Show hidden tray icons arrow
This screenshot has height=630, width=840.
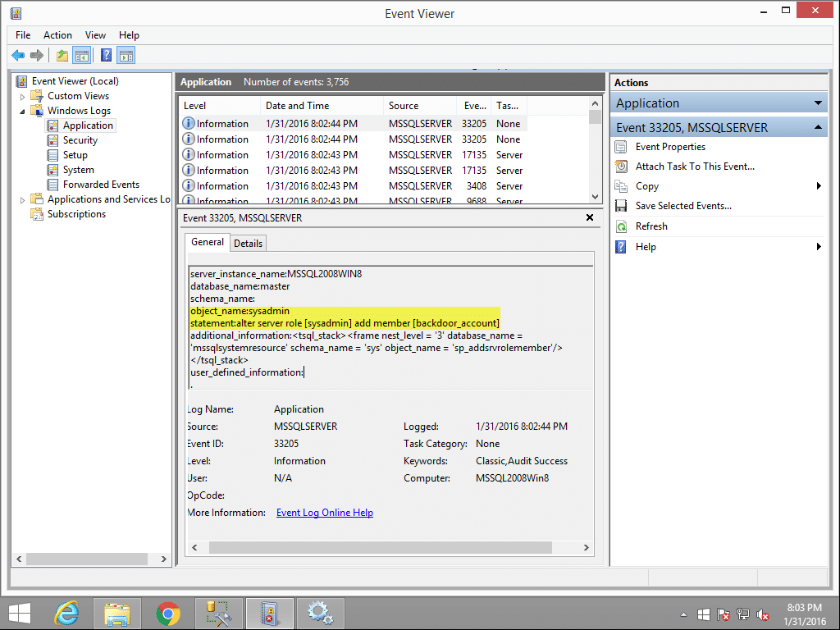point(683,615)
